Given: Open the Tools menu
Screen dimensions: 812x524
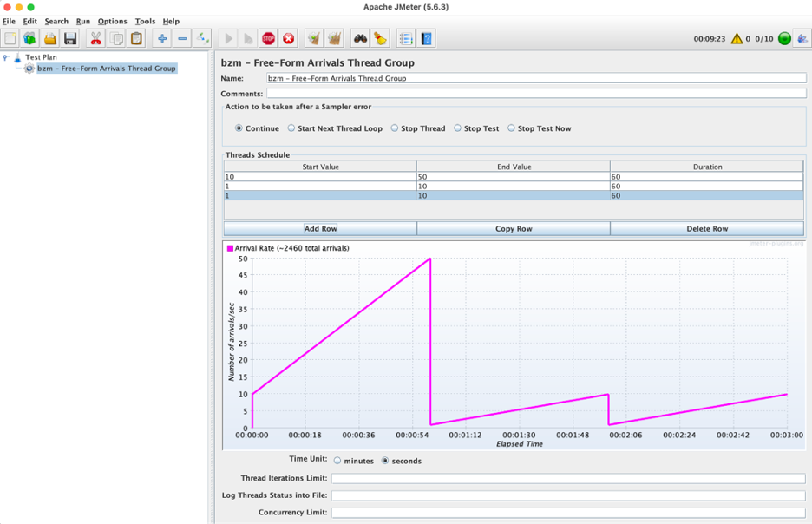Looking at the screenshot, I should [x=145, y=21].
